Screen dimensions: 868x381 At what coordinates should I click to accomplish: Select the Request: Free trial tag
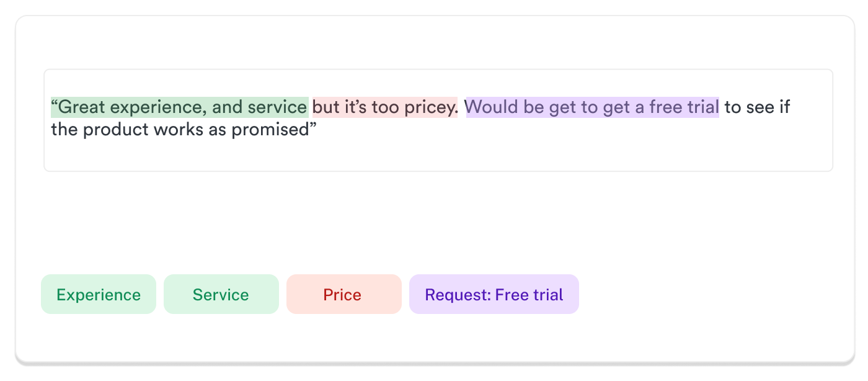tap(494, 294)
